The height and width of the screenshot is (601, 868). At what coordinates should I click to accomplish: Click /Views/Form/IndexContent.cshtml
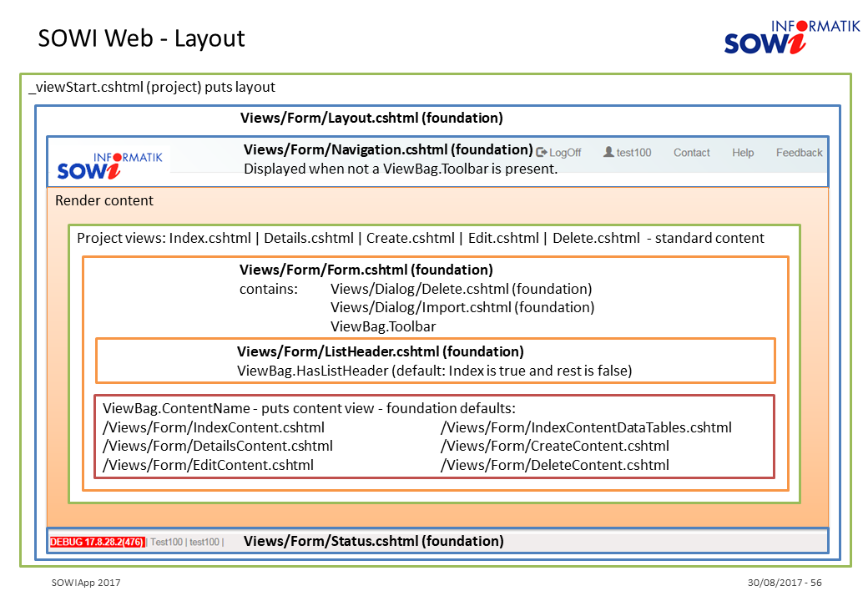(x=214, y=427)
